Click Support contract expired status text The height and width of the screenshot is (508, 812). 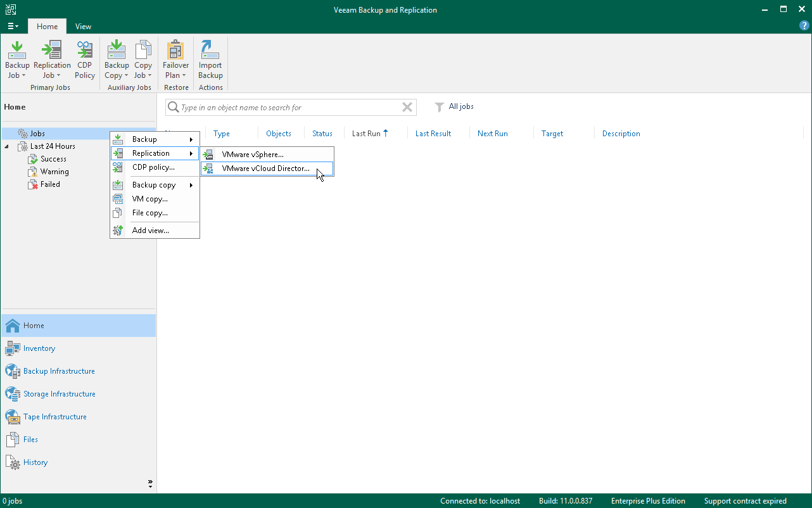[745, 501]
